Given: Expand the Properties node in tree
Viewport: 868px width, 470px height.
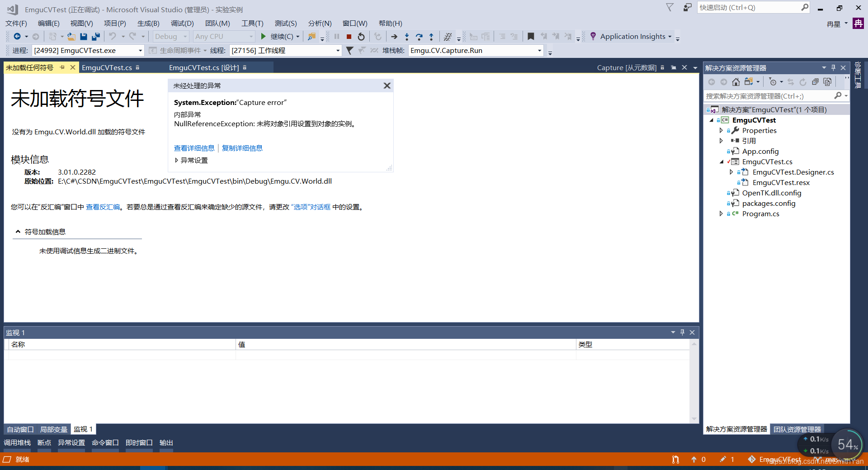Looking at the screenshot, I should click(721, 130).
